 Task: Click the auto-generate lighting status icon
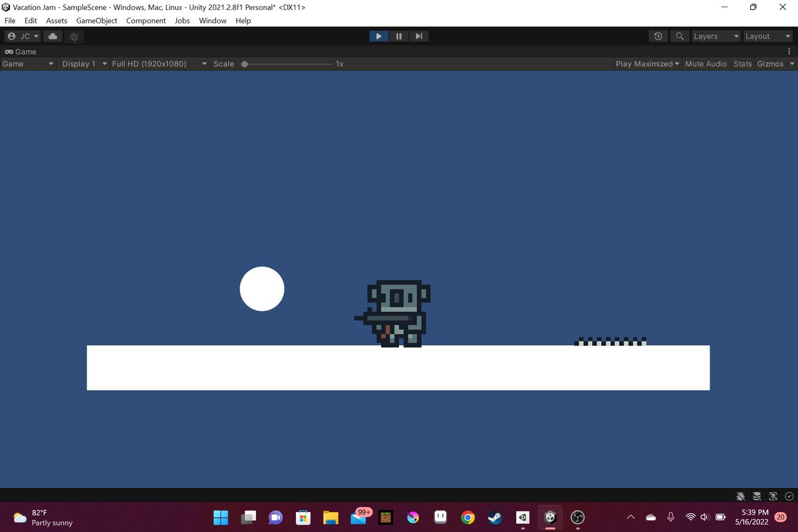pos(773,496)
